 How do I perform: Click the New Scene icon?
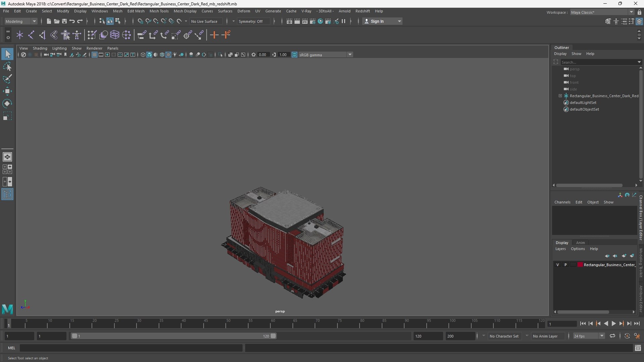pyautogui.click(x=49, y=21)
